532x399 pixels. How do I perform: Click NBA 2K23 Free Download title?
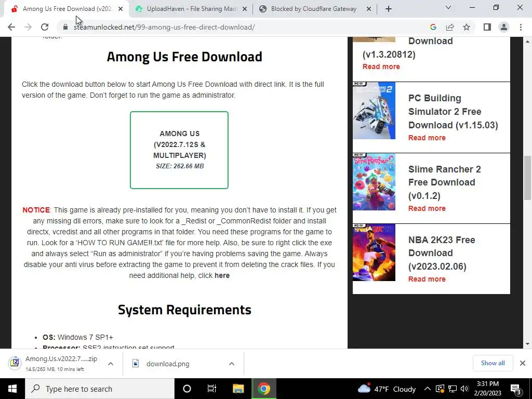click(x=442, y=253)
